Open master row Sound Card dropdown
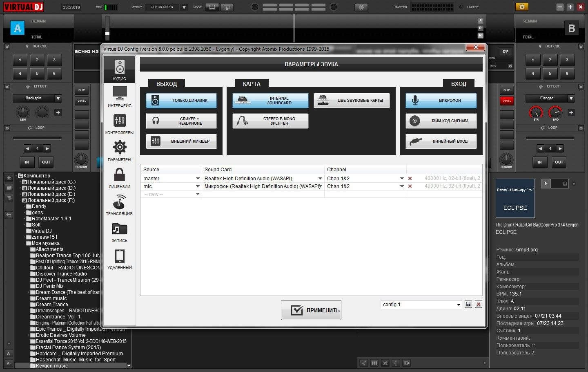 (321, 179)
